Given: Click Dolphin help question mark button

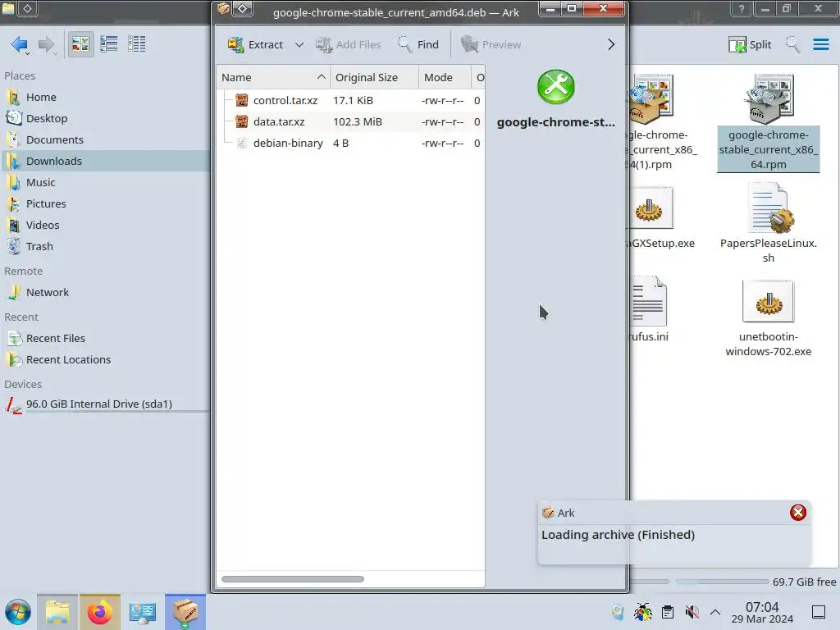Looking at the screenshot, I should [742, 8].
